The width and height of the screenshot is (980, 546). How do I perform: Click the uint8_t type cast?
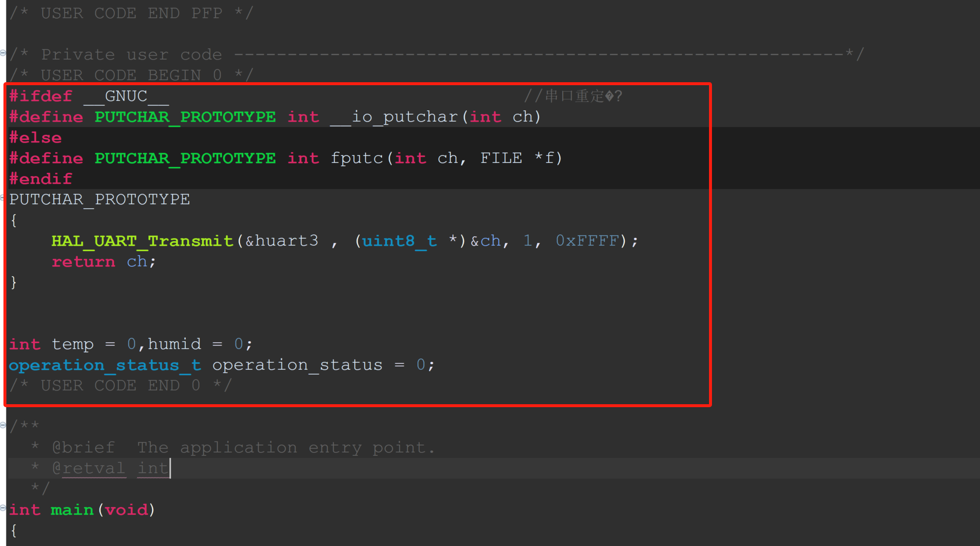pos(399,241)
